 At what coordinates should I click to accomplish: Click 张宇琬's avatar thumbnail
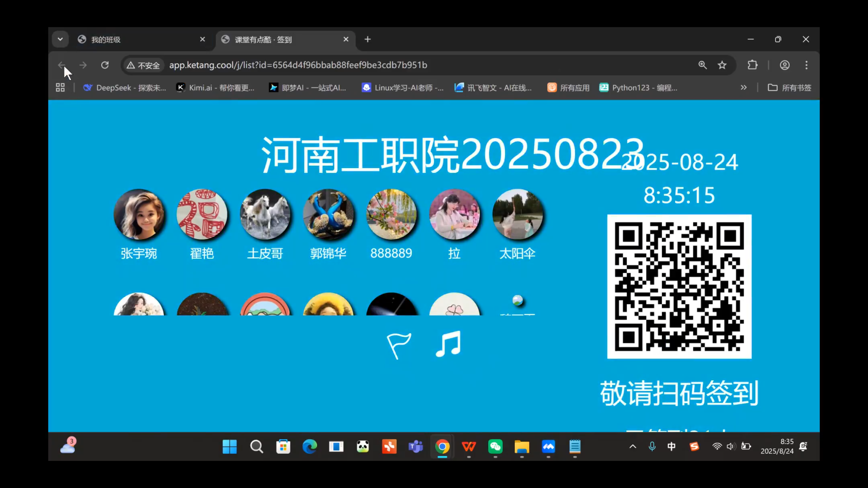139,214
